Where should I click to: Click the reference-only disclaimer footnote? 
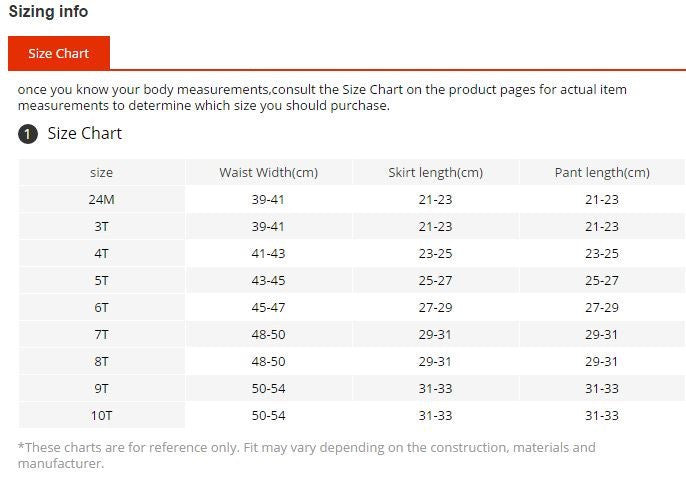[x=306, y=455]
